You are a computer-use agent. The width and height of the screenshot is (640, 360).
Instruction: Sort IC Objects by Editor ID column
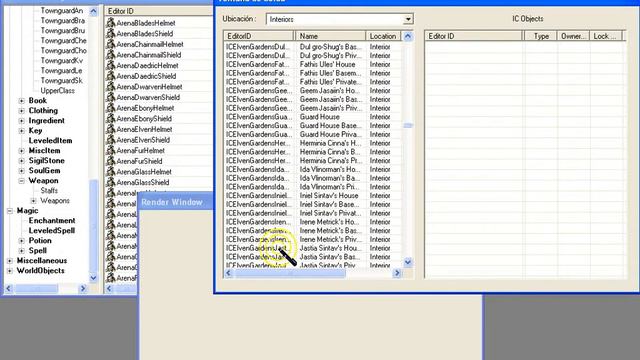tap(473, 36)
